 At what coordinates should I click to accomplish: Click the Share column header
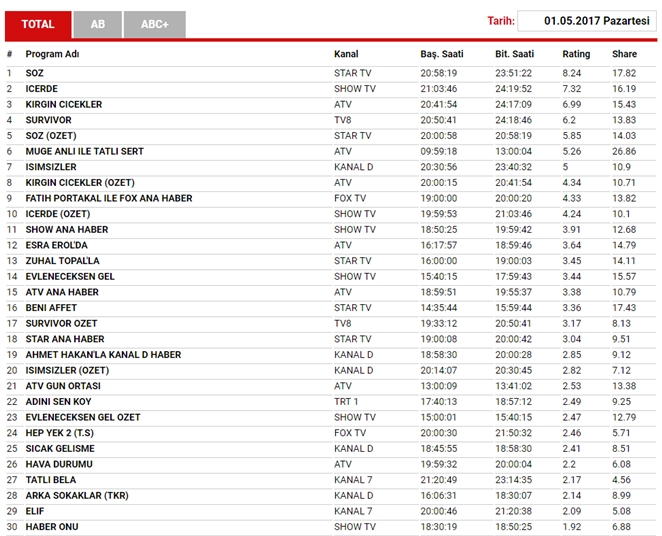pyautogui.click(x=624, y=54)
